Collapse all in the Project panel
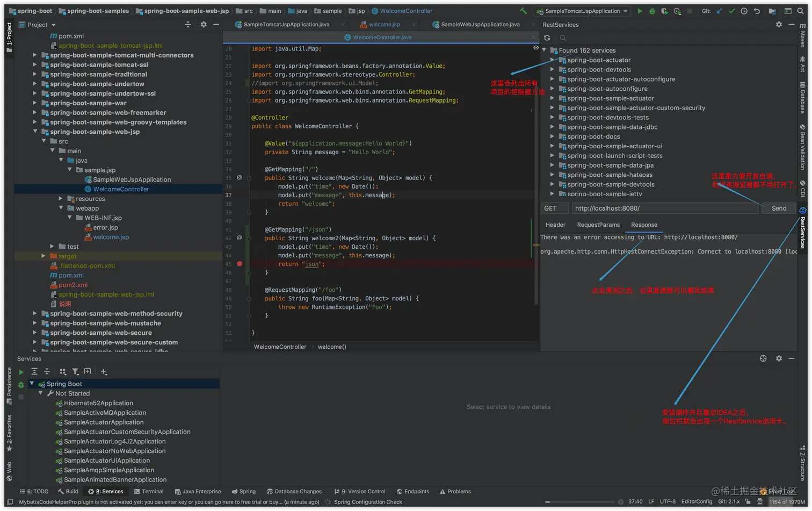 tap(187, 24)
